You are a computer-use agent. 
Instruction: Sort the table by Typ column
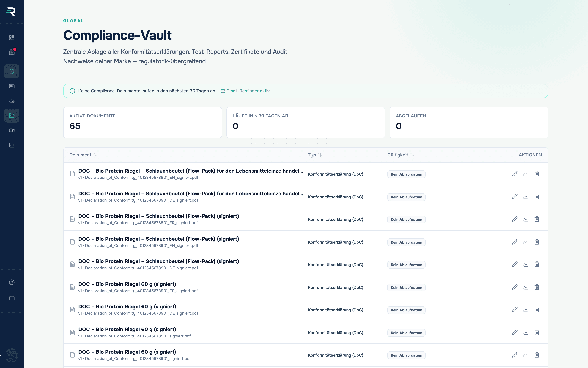point(315,155)
